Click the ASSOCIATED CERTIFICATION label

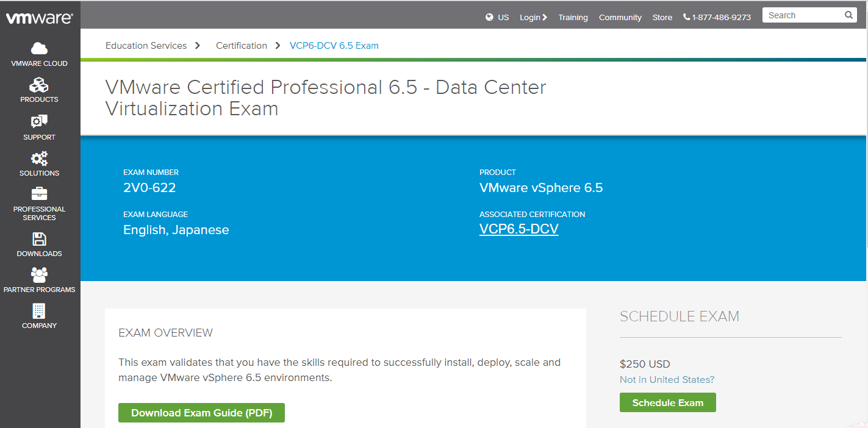coord(533,215)
